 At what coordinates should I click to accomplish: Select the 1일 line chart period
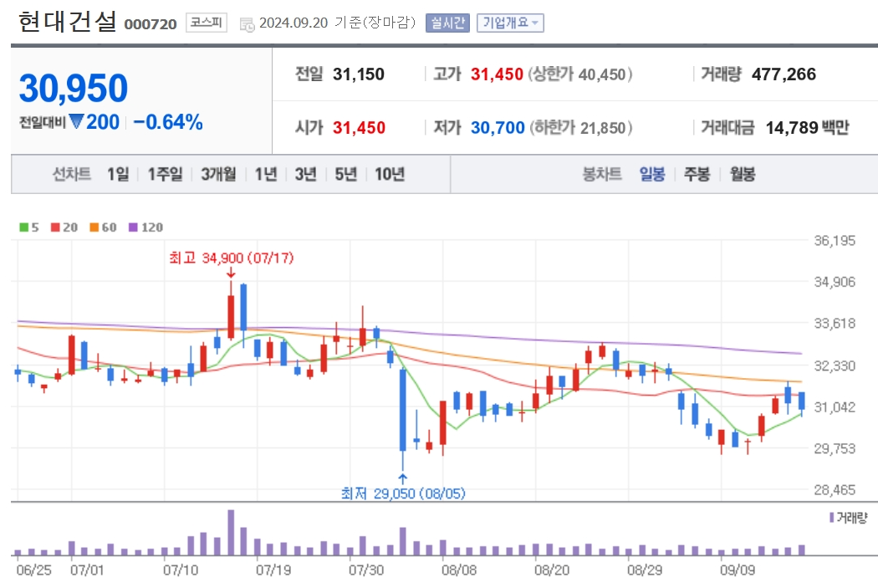[118, 174]
